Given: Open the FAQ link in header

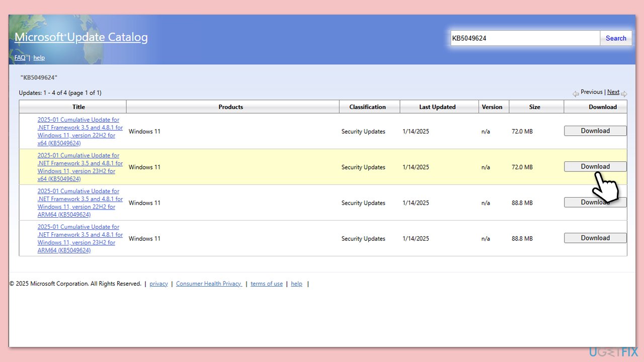Looking at the screenshot, I should (x=20, y=58).
